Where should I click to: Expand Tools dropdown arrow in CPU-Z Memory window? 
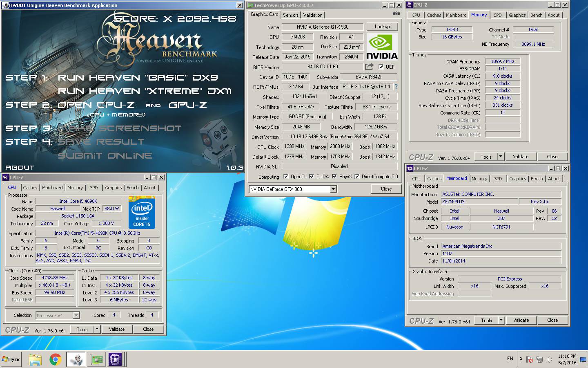point(501,157)
